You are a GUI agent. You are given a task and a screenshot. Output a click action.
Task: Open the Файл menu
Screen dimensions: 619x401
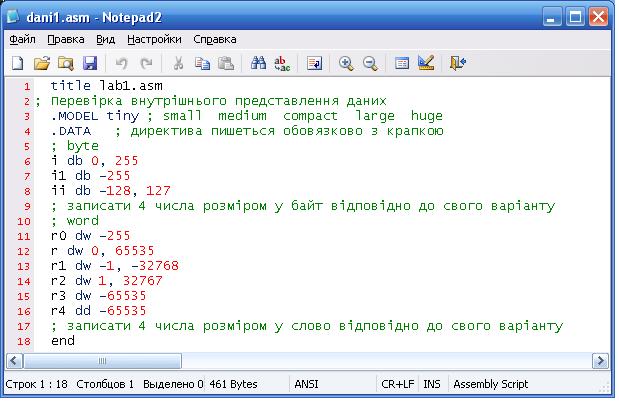[22, 39]
